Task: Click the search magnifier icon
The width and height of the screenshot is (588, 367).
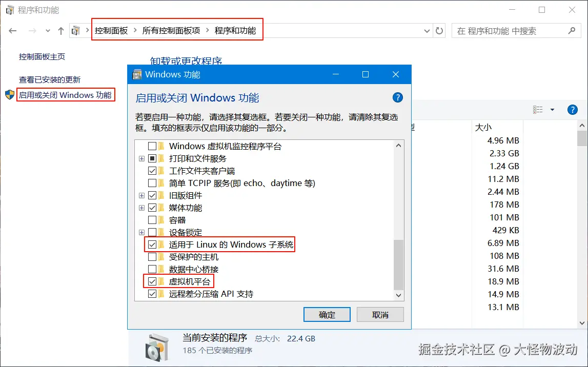Action: 572,31
